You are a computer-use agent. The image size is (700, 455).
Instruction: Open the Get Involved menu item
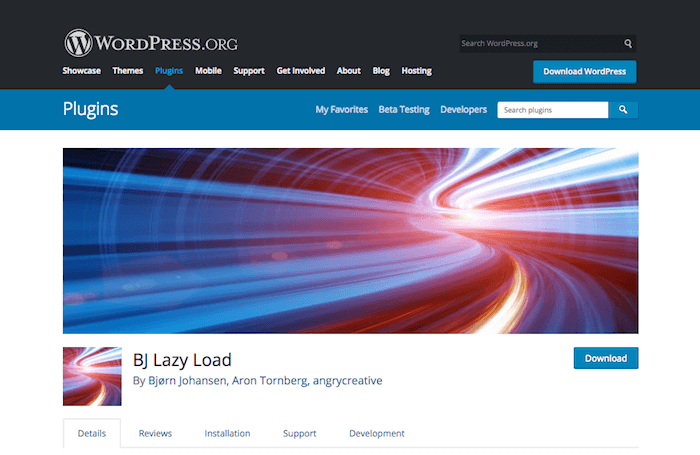(x=300, y=71)
